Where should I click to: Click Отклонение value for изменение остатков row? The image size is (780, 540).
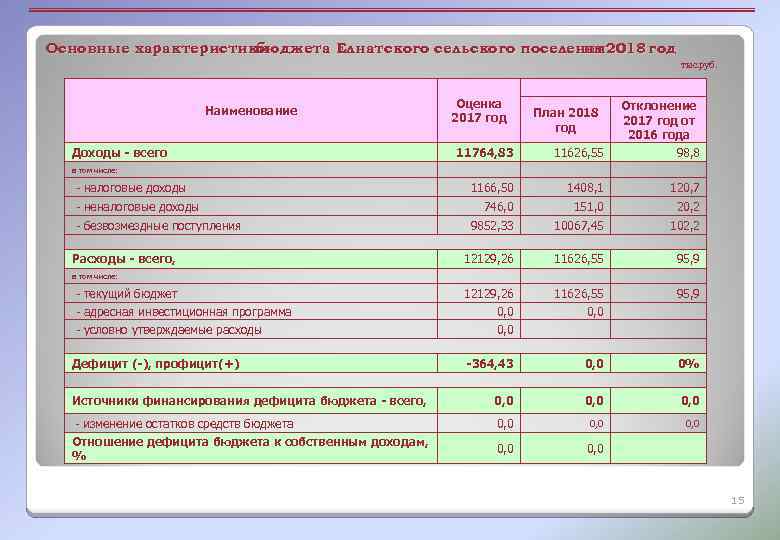(692, 424)
